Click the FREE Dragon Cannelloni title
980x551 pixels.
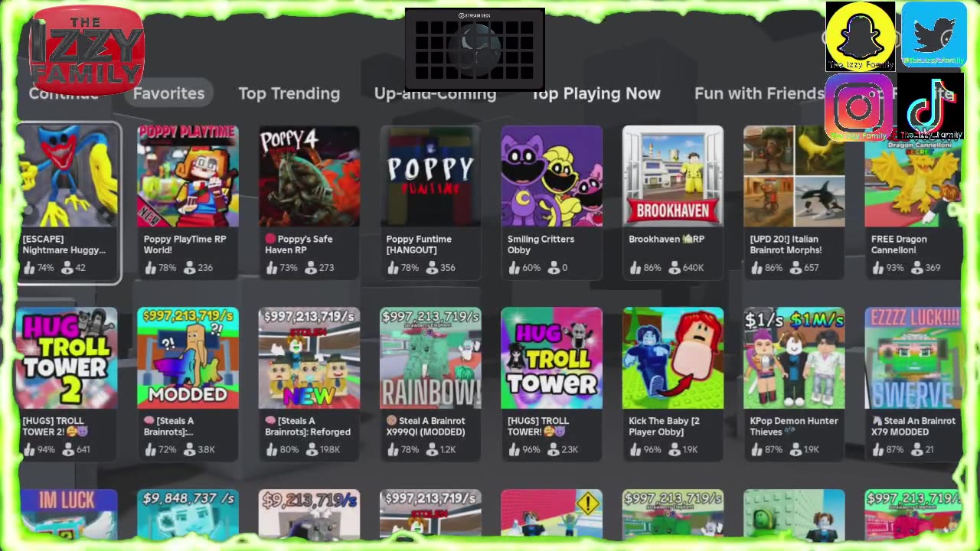point(899,244)
